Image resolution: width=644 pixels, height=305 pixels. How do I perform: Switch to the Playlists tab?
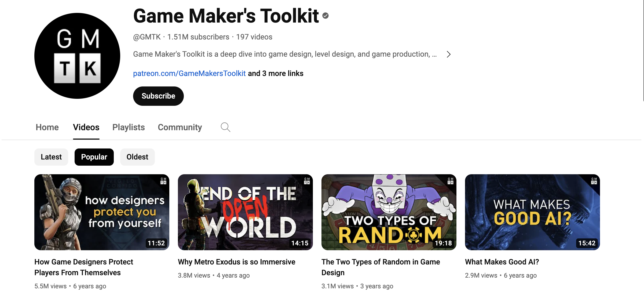128,127
